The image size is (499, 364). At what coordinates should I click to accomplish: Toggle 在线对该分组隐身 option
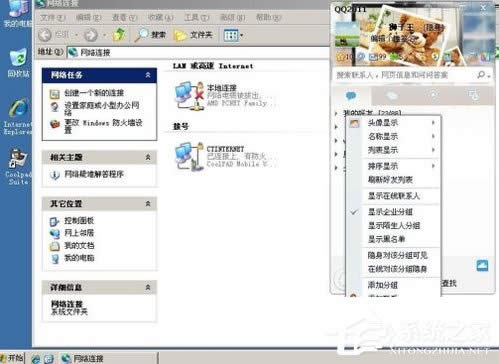tap(401, 269)
